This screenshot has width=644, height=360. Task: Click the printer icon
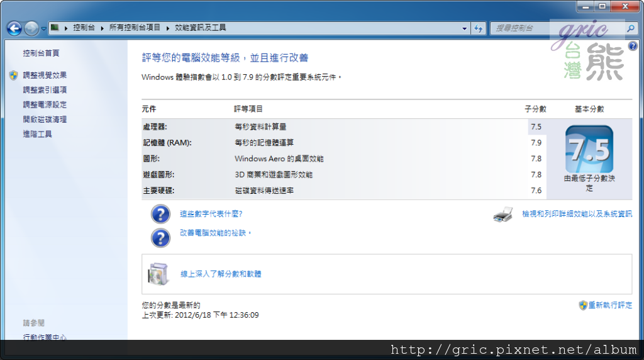coord(503,215)
